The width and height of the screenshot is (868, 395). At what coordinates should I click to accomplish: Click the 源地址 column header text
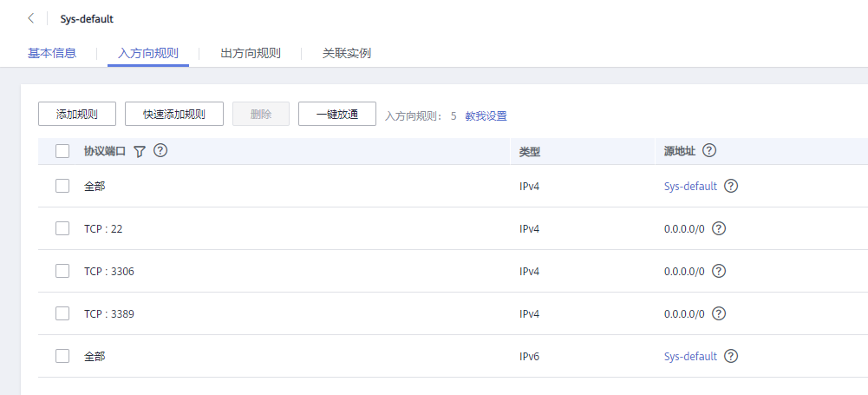click(680, 151)
